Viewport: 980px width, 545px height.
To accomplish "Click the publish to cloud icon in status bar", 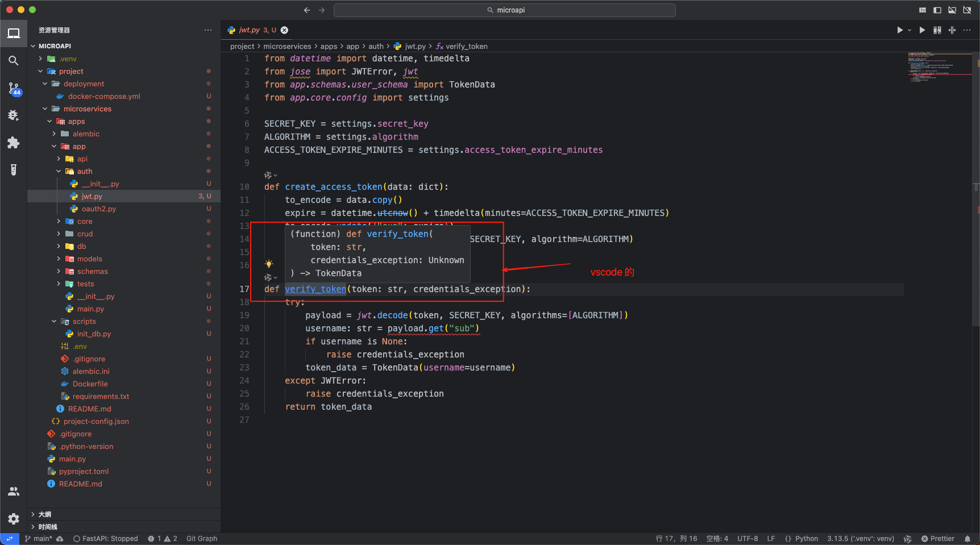I will coord(60,539).
